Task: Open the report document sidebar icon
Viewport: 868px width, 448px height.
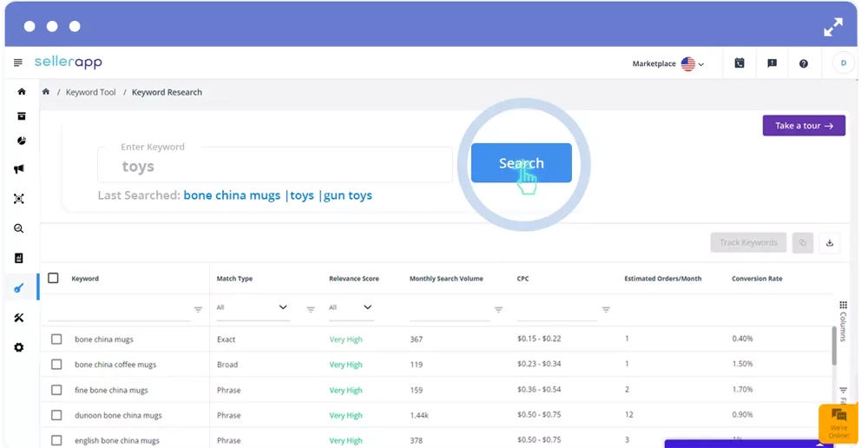Action: pyautogui.click(x=19, y=258)
